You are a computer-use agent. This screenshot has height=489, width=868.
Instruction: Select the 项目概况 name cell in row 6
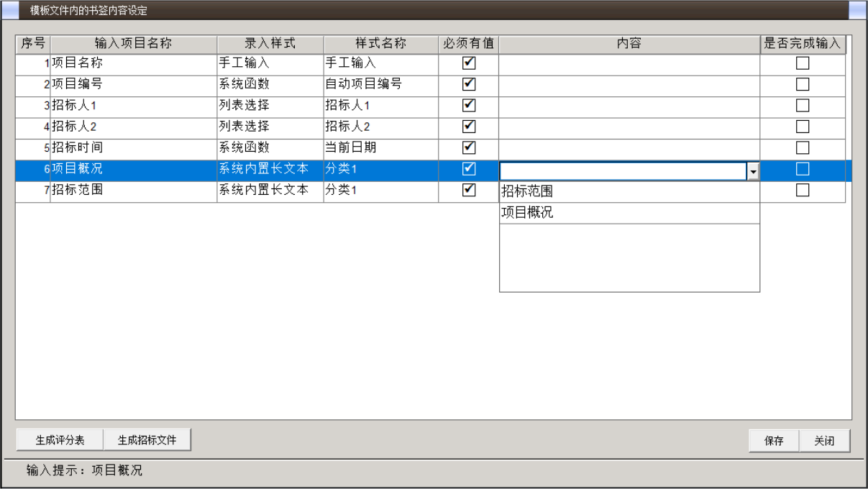point(134,170)
